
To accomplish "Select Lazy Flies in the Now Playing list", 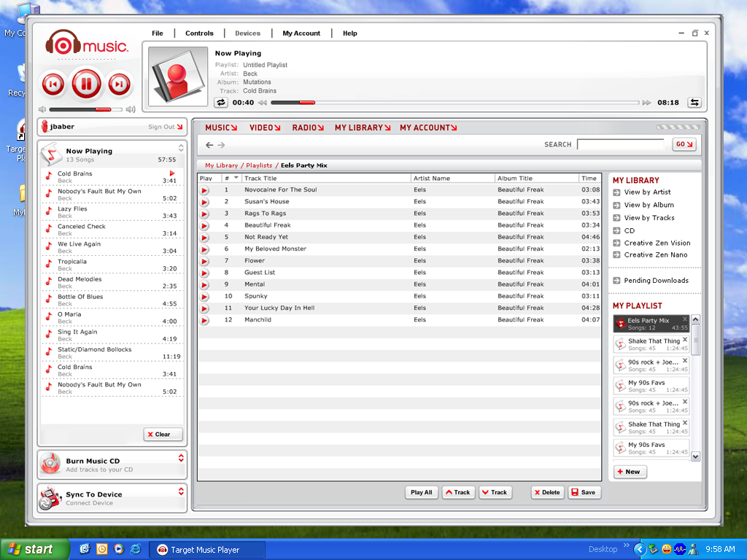I will (x=112, y=212).
